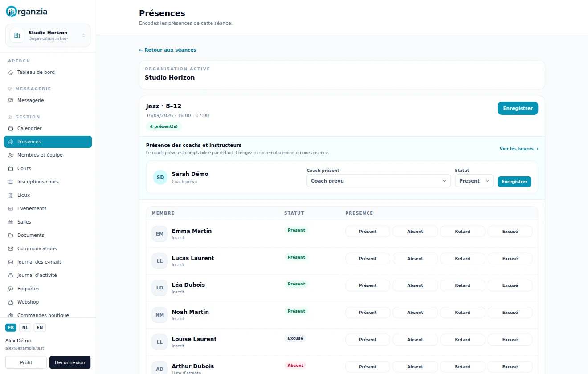Click the Membres et équipe people icon
This screenshot has width=588, height=374.
(11, 155)
